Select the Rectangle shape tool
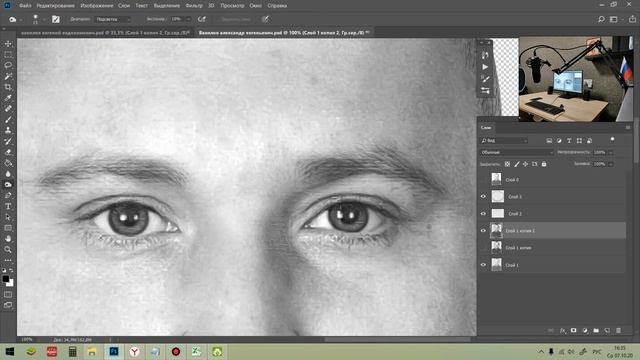 tap(8, 228)
